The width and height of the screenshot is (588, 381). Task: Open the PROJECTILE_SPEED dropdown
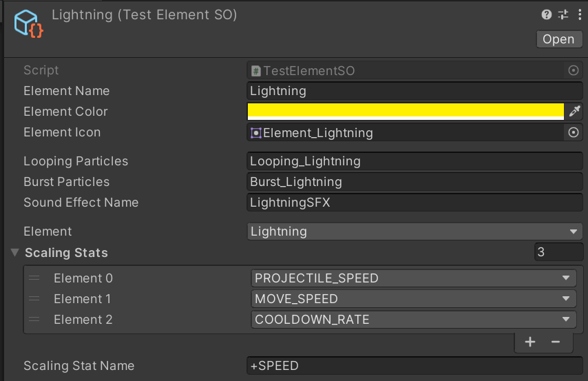[x=414, y=278]
